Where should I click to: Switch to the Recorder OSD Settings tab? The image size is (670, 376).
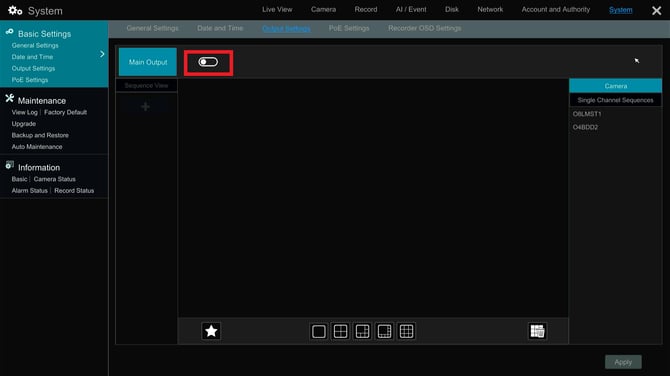[425, 28]
